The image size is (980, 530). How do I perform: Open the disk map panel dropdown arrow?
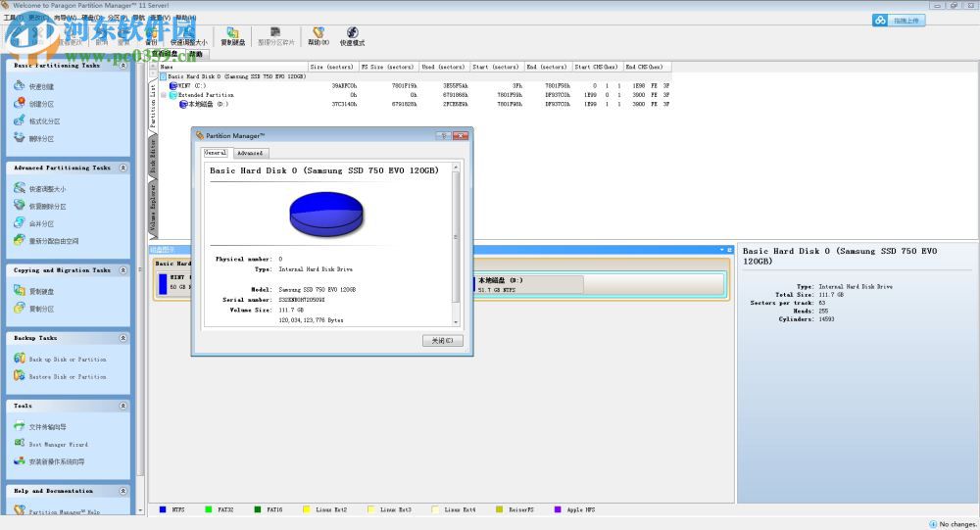point(722,250)
